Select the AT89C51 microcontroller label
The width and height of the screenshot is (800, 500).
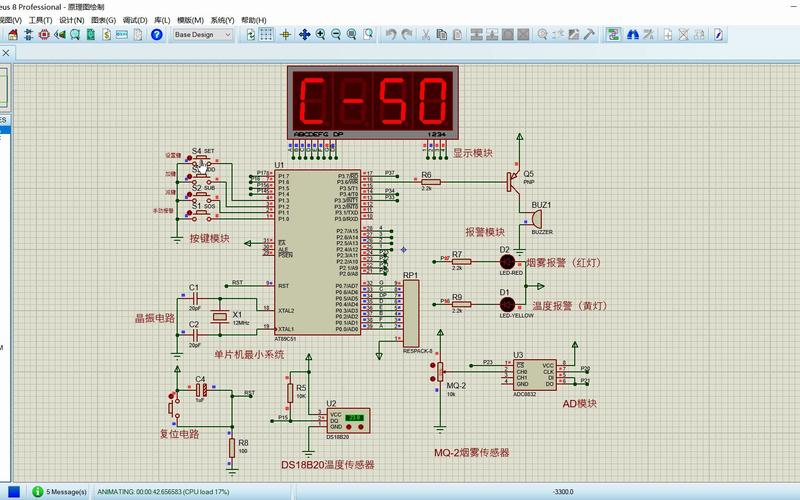(x=285, y=339)
